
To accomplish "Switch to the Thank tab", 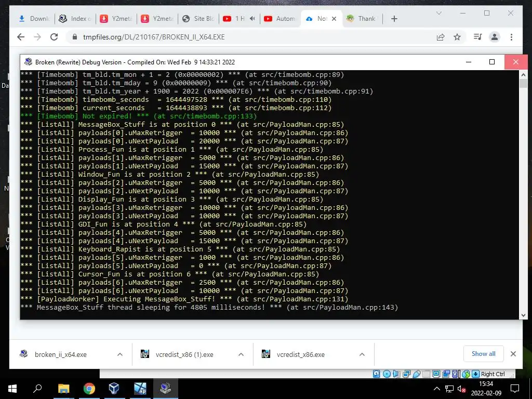I will (362, 19).
